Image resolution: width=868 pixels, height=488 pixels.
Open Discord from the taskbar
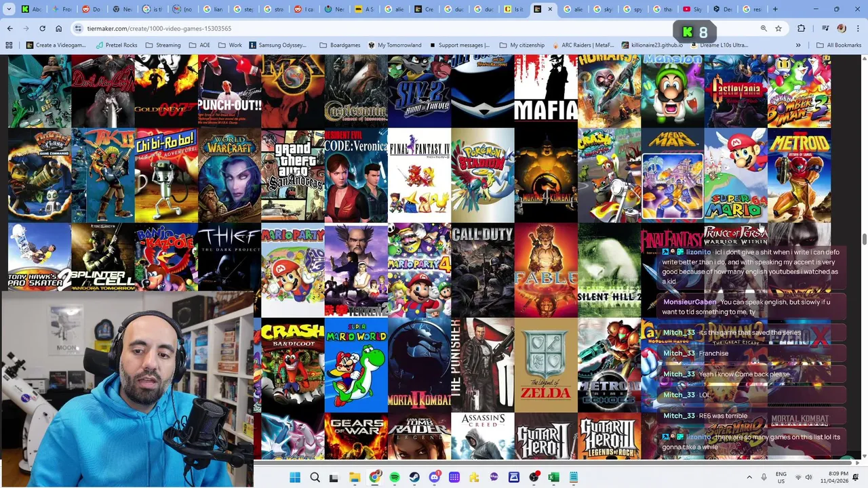[x=434, y=477]
